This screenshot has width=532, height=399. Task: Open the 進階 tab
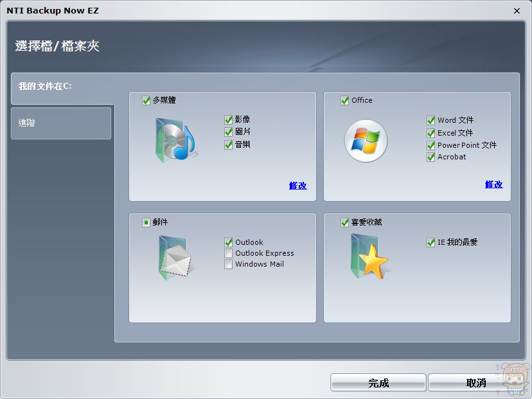click(61, 123)
